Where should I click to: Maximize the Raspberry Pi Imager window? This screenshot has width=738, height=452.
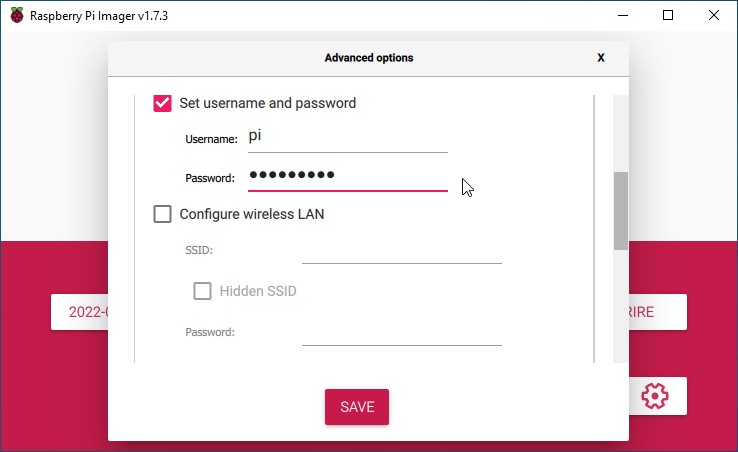pyautogui.click(x=667, y=16)
